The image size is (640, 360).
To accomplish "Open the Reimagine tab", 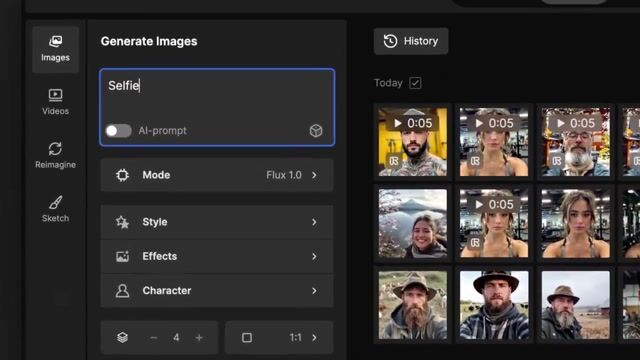I will click(x=56, y=156).
